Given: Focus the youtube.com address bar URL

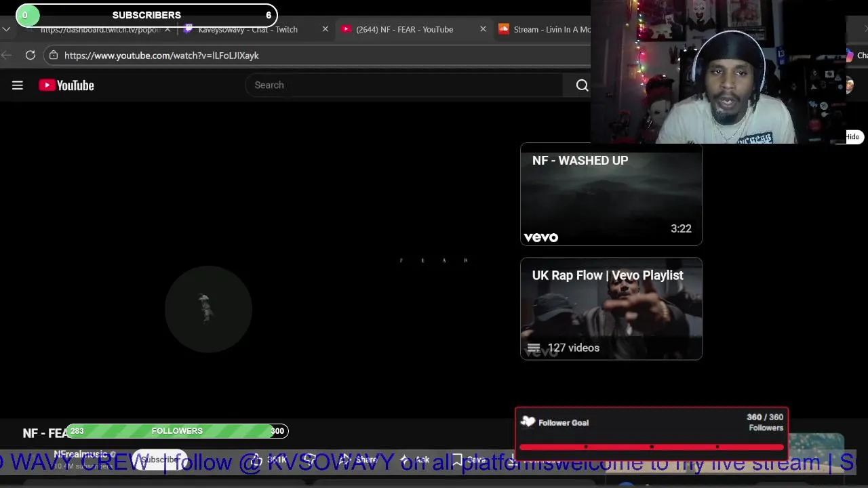Looking at the screenshot, I should [x=161, y=56].
